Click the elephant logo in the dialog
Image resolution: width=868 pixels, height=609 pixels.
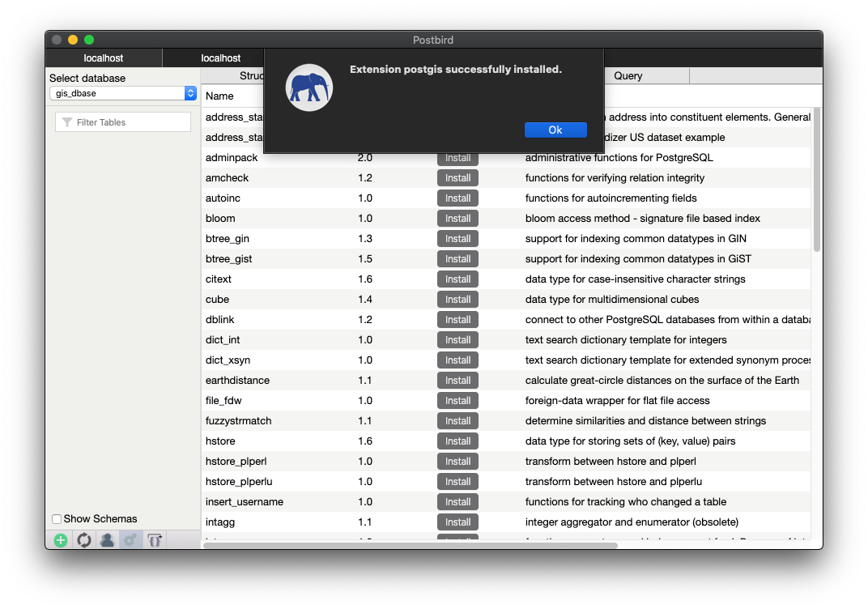(309, 87)
